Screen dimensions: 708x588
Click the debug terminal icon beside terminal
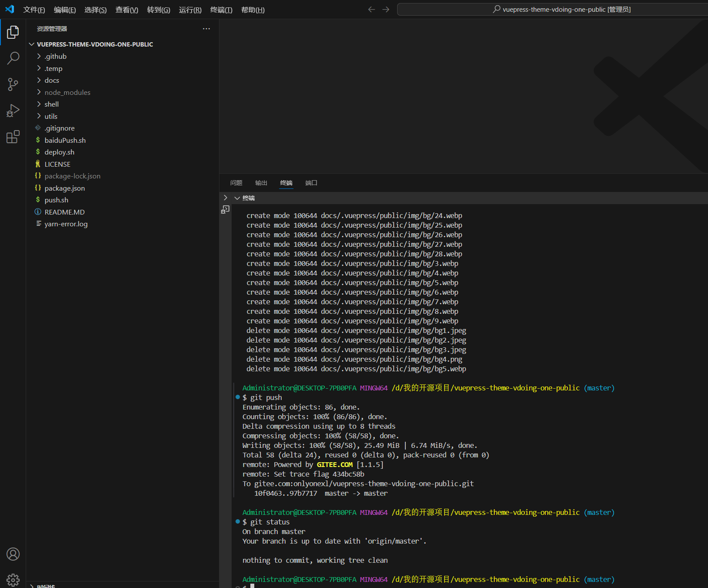225,210
